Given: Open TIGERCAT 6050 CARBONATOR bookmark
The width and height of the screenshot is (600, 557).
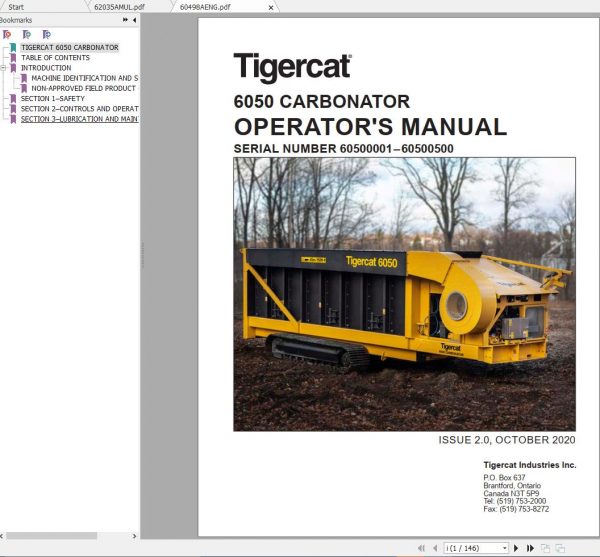Looking at the screenshot, I should (70, 47).
